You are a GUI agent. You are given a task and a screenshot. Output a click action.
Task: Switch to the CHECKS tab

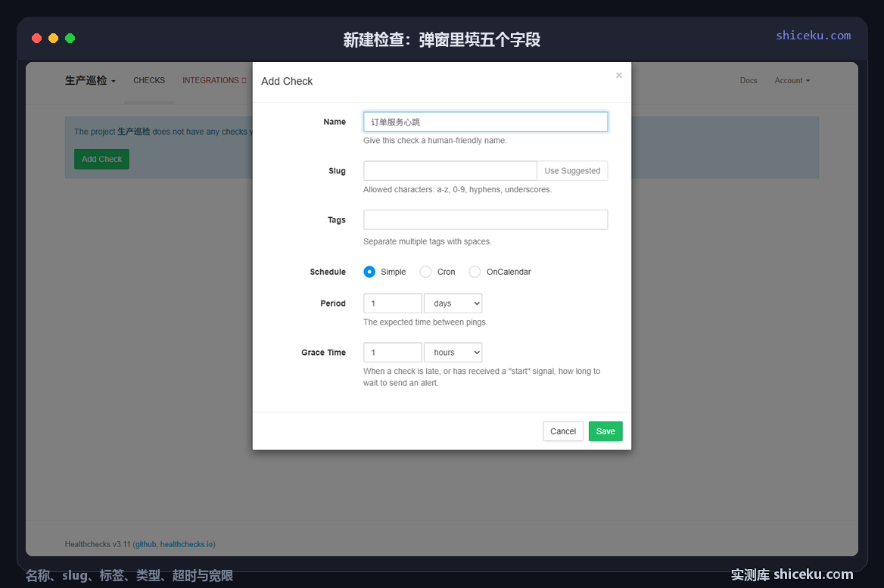point(149,81)
